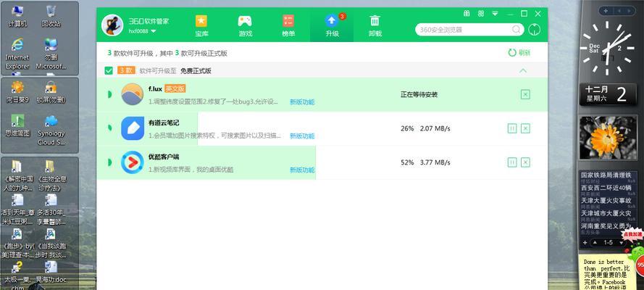Viewport: 644px width, 290px height.
Task: Open Synology Cloud Station desktop icon
Action: tap(51, 129)
